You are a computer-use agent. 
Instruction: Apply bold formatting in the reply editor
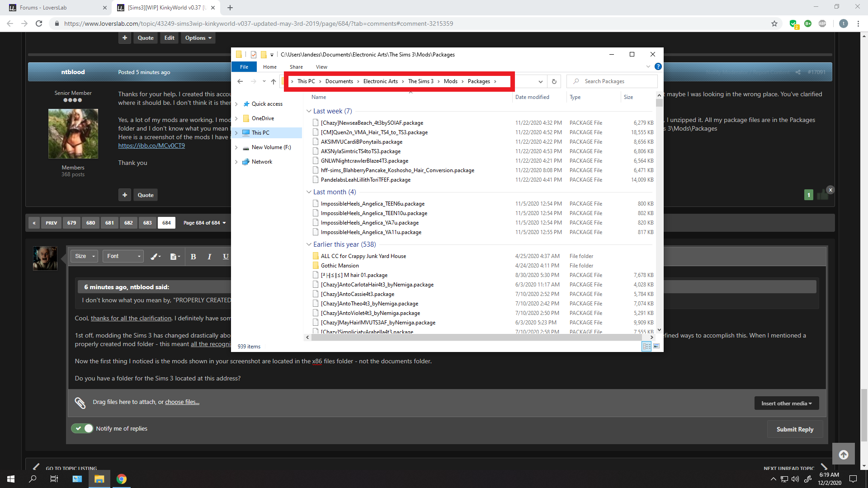[x=193, y=256]
